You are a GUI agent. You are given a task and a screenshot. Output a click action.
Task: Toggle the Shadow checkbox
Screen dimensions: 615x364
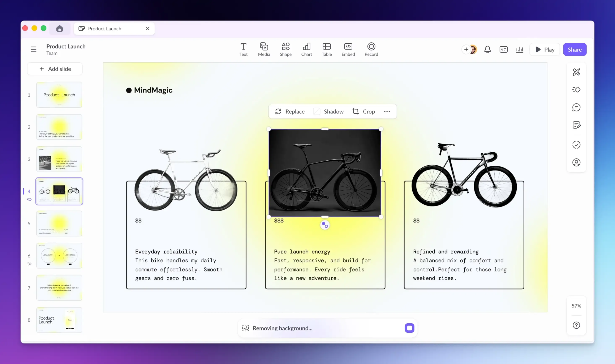point(317,112)
